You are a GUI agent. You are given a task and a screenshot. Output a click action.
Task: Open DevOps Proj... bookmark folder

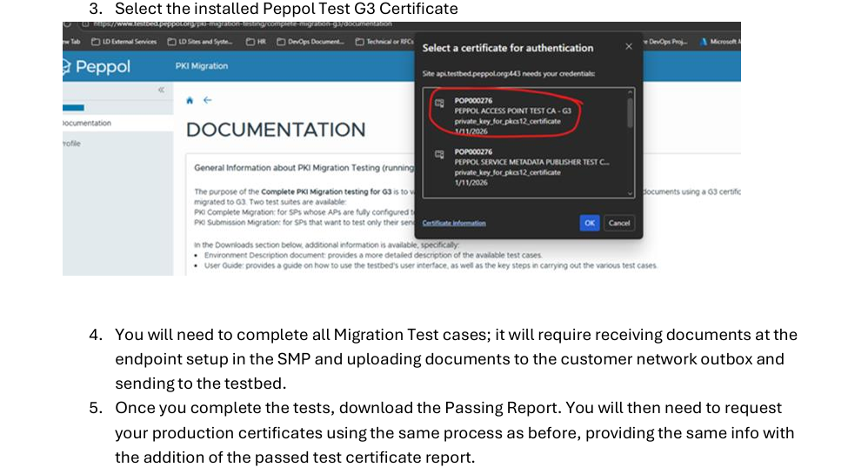666,42
